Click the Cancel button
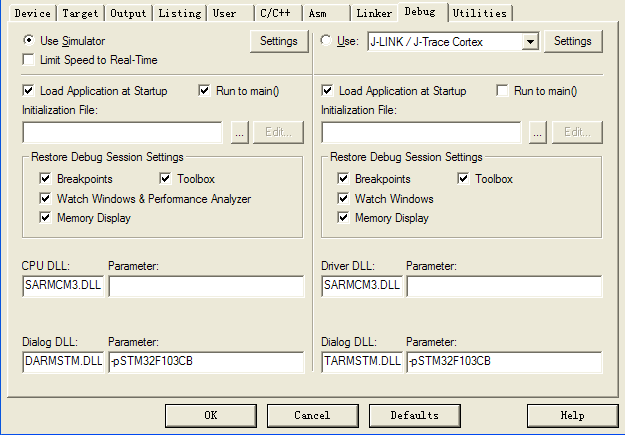This screenshot has width=625, height=435. [x=312, y=415]
